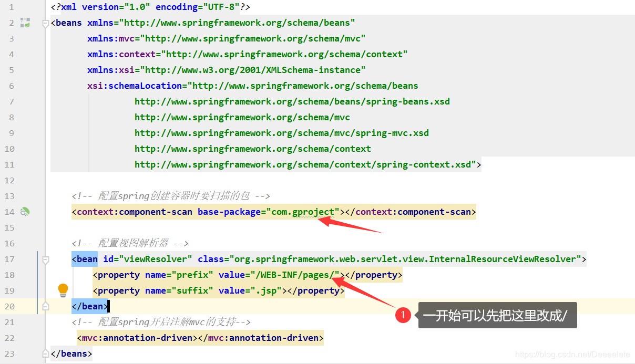Click the xmlns:context attribute on line 4
This screenshot has height=364, width=635.
click(248, 54)
